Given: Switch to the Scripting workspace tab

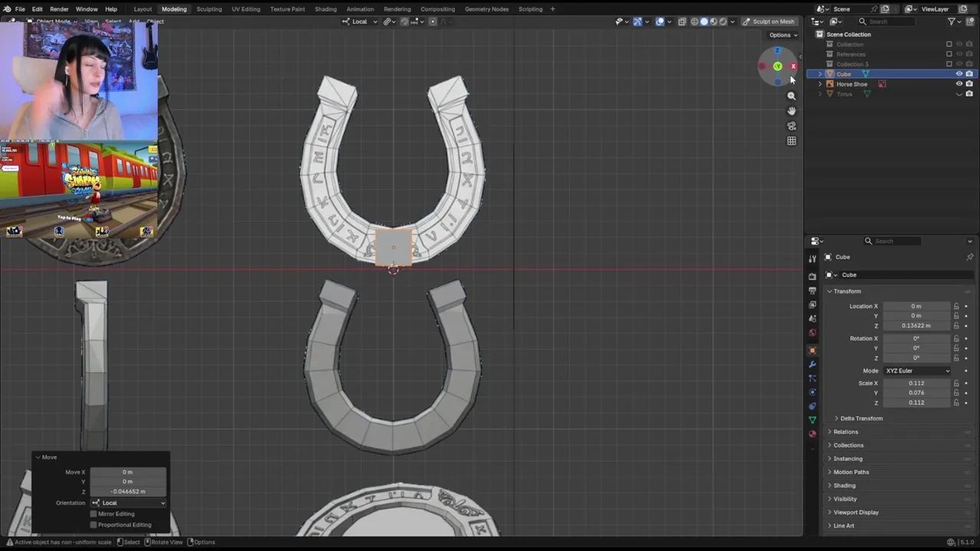Looking at the screenshot, I should pyautogui.click(x=531, y=9).
